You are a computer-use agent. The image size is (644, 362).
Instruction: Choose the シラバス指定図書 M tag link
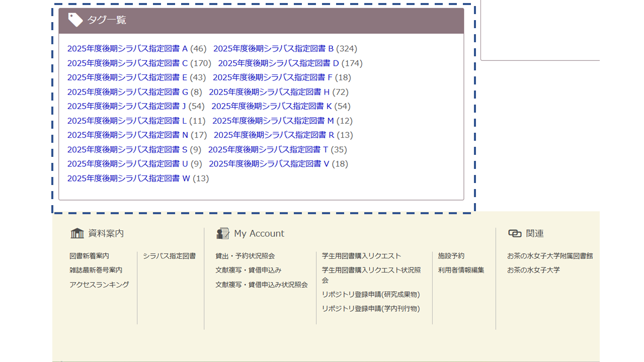(x=273, y=121)
